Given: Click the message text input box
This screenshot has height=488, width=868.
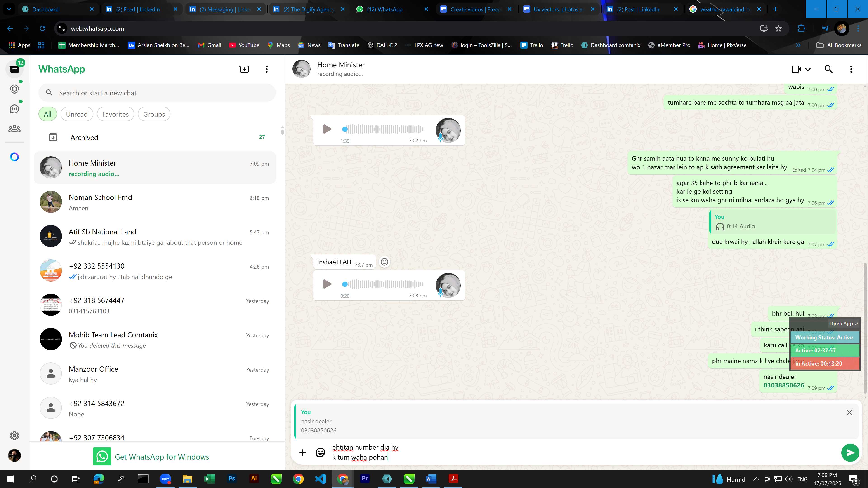Looking at the screenshot, I should pyautogui.click(x=583, y=452).
